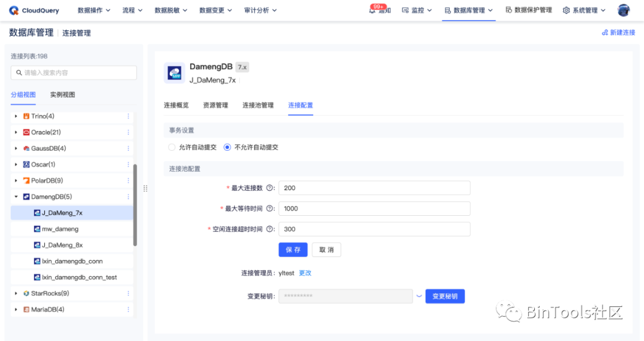Select lxin_damengdb_conn connection
The height and width of the screenshot is (341, 644).
pyautogui.click(x=72, y=261)
